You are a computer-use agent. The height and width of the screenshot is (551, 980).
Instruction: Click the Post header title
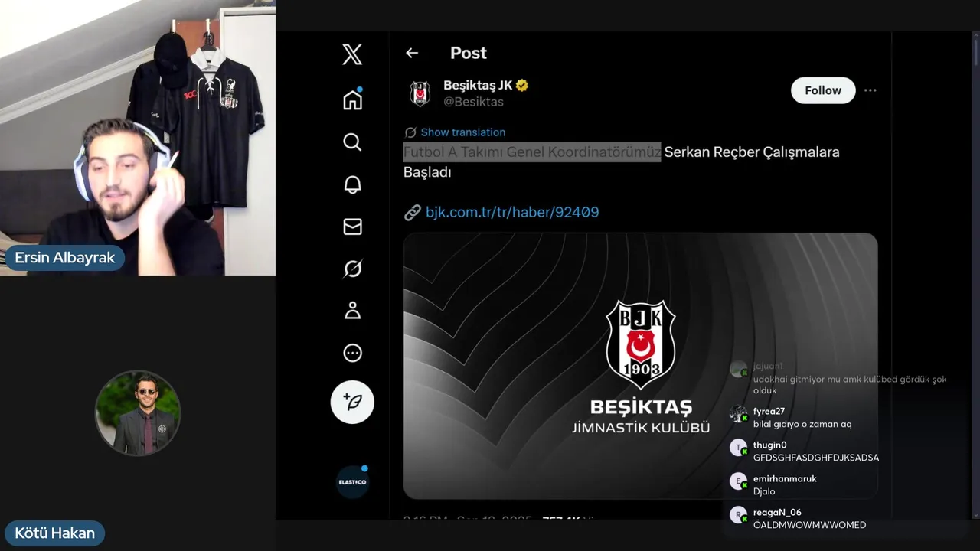(x=469, y=53)
